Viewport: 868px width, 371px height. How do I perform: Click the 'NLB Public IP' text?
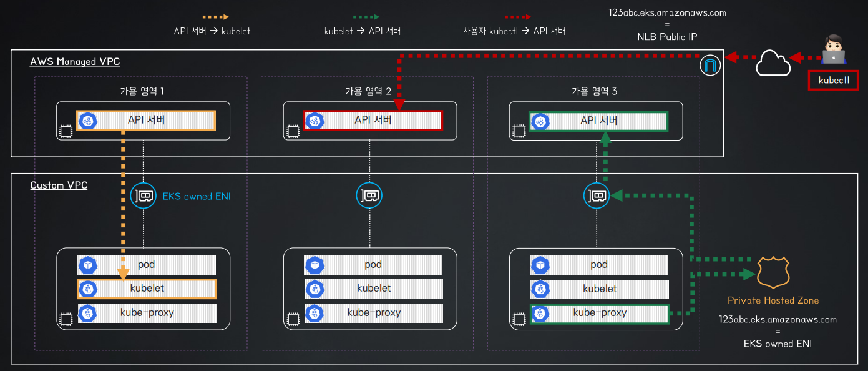667,37
